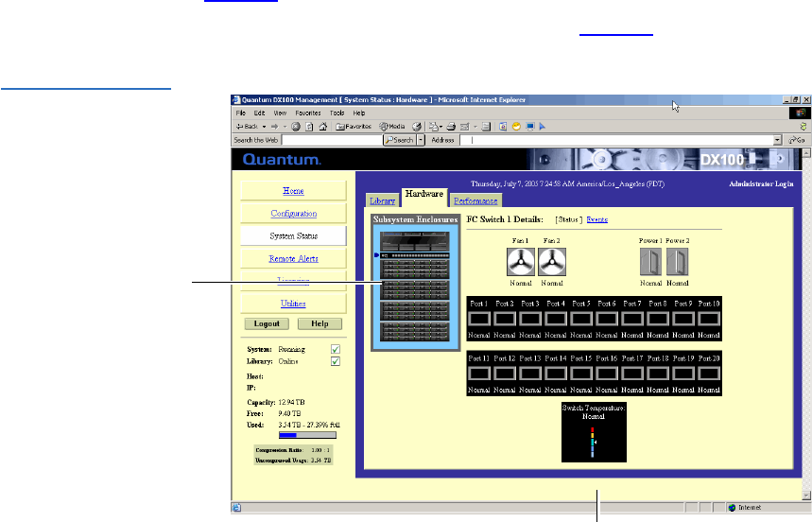Refresh the page using toolbar icon
The image size is (812, 522).
(309, 127)
